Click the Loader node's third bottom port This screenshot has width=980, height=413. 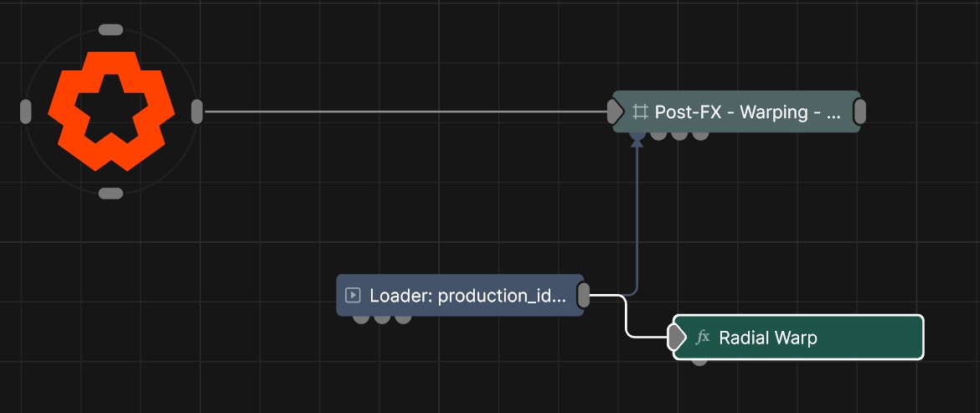[403, 317]
